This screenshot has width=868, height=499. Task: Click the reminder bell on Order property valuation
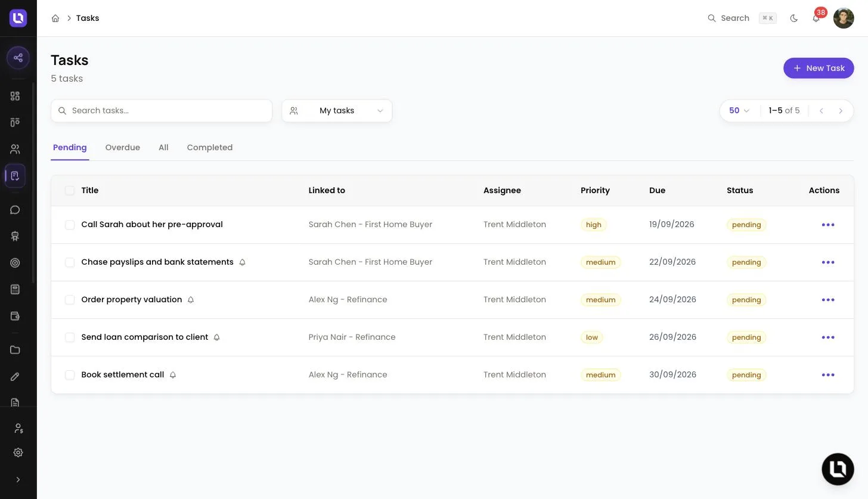pyautogui.click(x=191, y=300)
